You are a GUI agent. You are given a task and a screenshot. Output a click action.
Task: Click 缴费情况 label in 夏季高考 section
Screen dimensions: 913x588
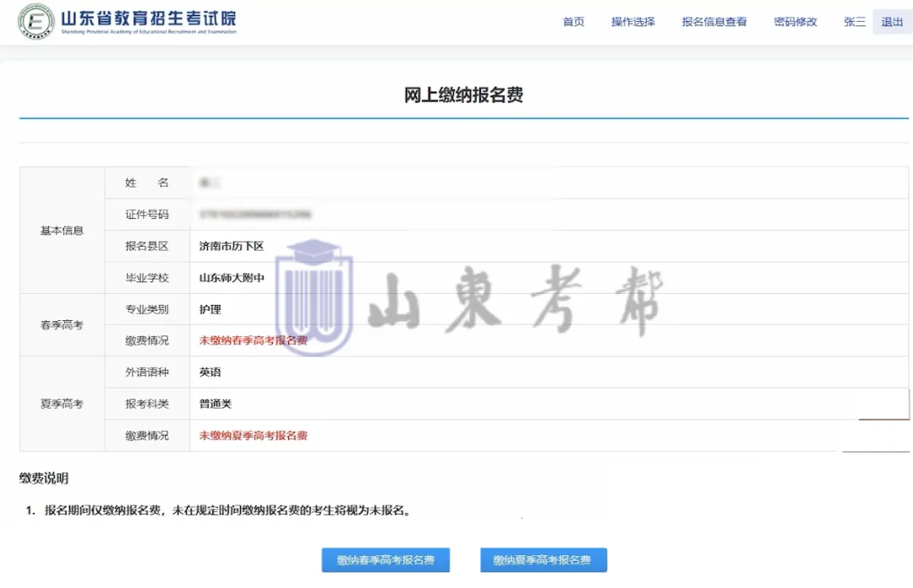coord(147,435)
